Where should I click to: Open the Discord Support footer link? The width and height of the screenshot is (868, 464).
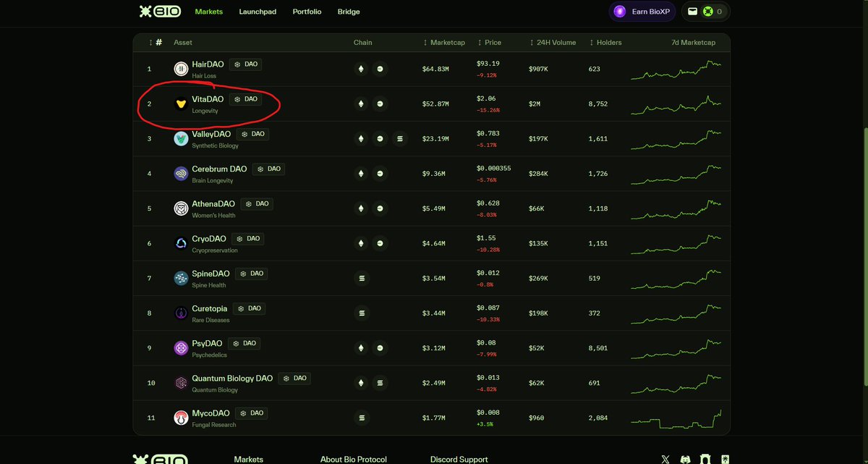459,460
